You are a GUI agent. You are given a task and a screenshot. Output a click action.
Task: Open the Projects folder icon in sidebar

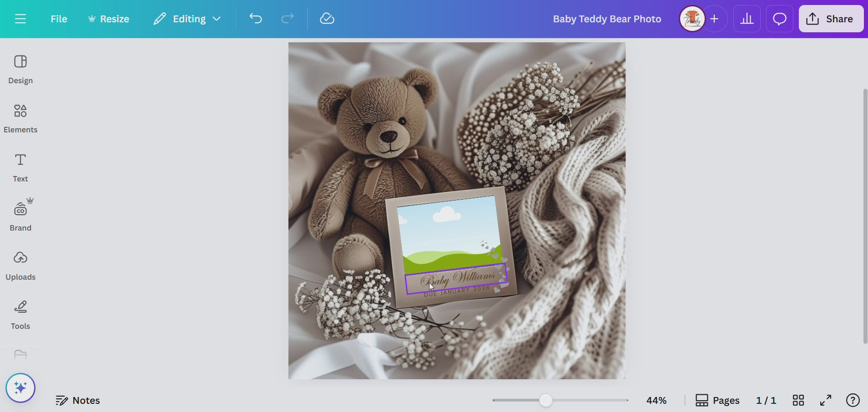[x=20, y=355]
